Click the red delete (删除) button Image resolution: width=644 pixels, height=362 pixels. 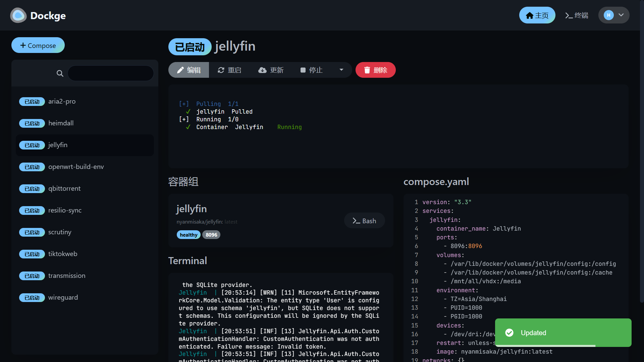tap(376, 70)
